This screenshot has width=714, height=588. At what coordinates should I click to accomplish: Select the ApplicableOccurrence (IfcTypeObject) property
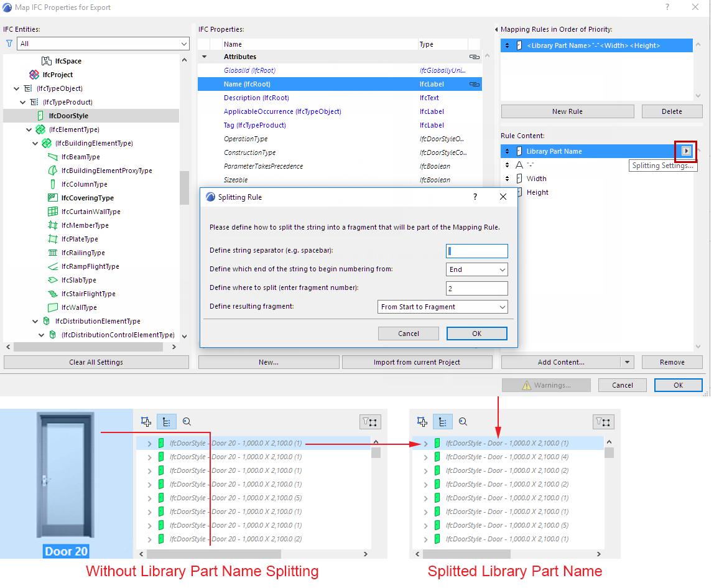(340, 111)
